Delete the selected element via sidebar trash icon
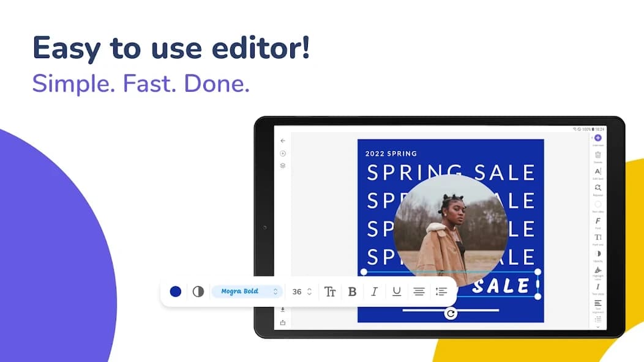The image size is (644, 362). (597, 155)
